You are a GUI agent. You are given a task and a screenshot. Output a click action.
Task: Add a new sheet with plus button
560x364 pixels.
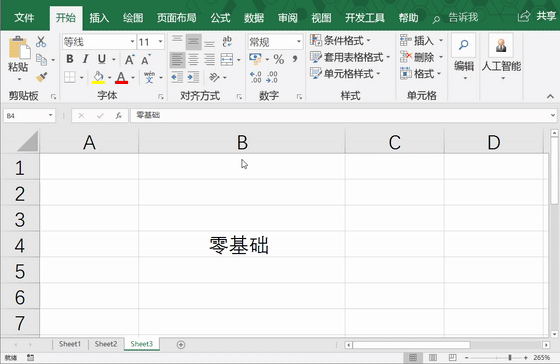181,345
